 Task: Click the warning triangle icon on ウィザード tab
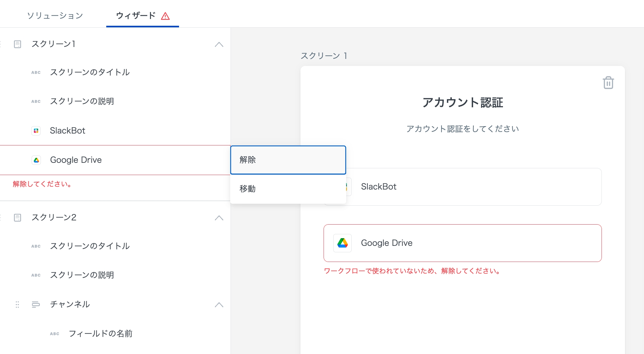[x=165, y=16]
